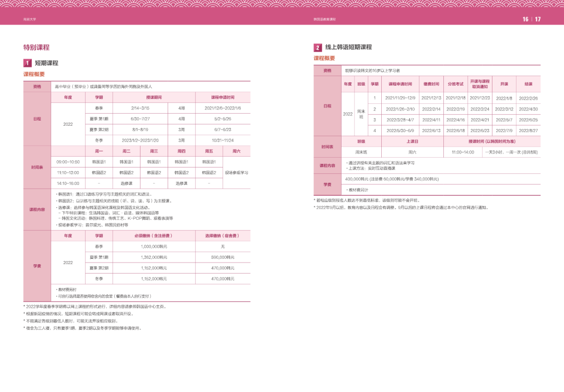Viewport: 564px width, 392px height.
Task: Click the 开课与课程取消通知 column header
Action: (479, 84)
